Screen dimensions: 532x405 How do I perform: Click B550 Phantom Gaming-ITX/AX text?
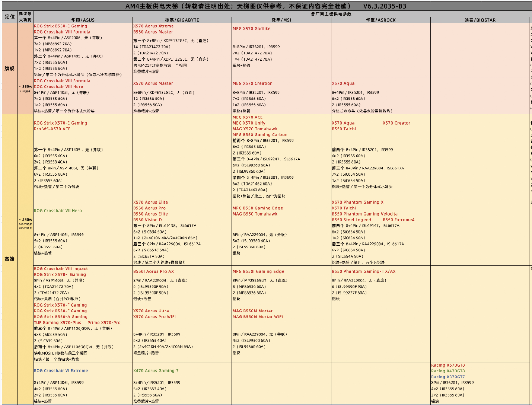tap(364, 272)
